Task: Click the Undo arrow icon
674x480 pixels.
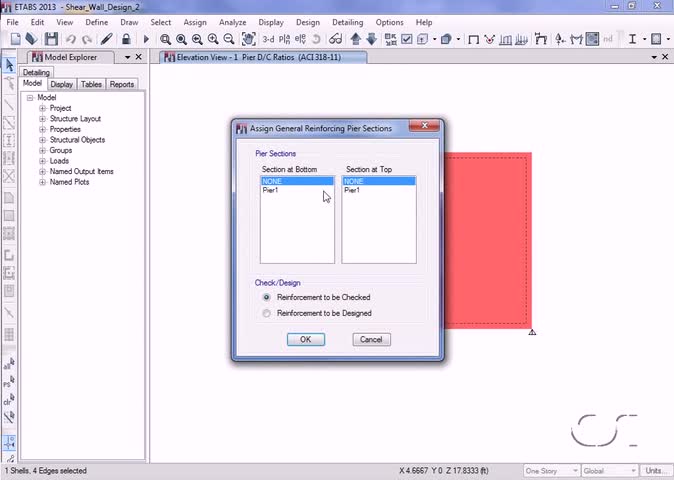Action: tap(70, 40)
